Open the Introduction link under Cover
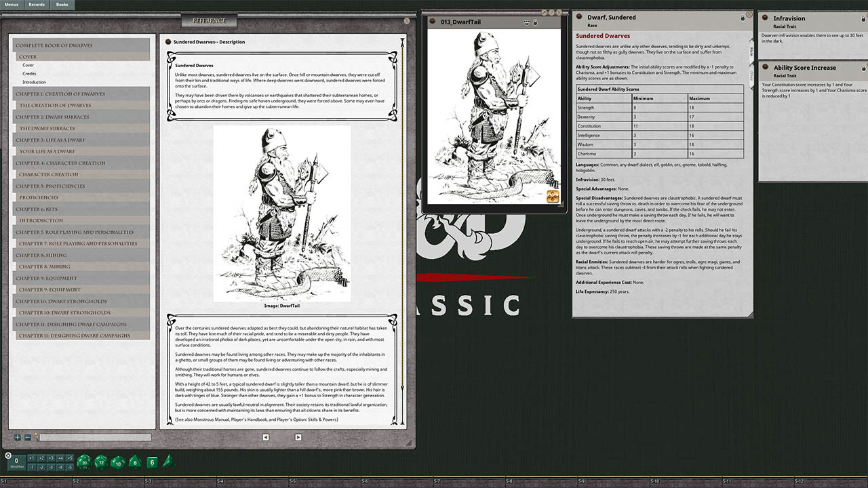Screen dimensions: 868x488 coord(34,82)
